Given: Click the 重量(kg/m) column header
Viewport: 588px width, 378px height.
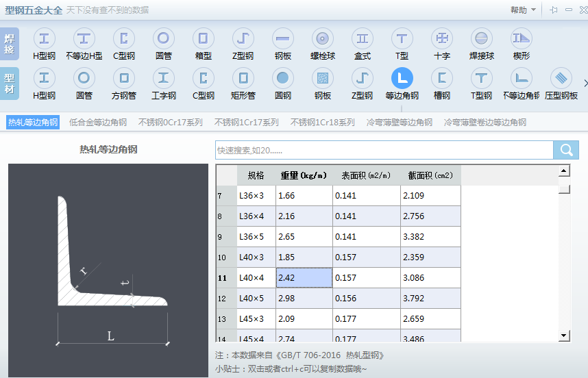Looking at the screenshot, I should tap(304, 175).
